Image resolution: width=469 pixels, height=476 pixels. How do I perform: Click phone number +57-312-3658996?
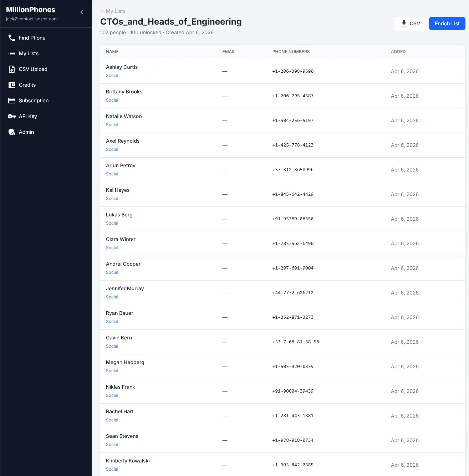tap(293, 170)
